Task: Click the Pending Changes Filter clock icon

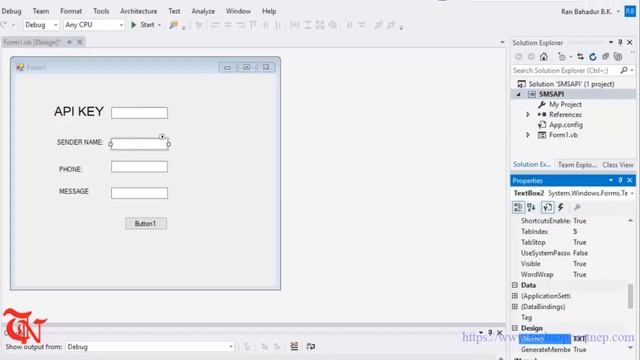Action: coord(562,57)
